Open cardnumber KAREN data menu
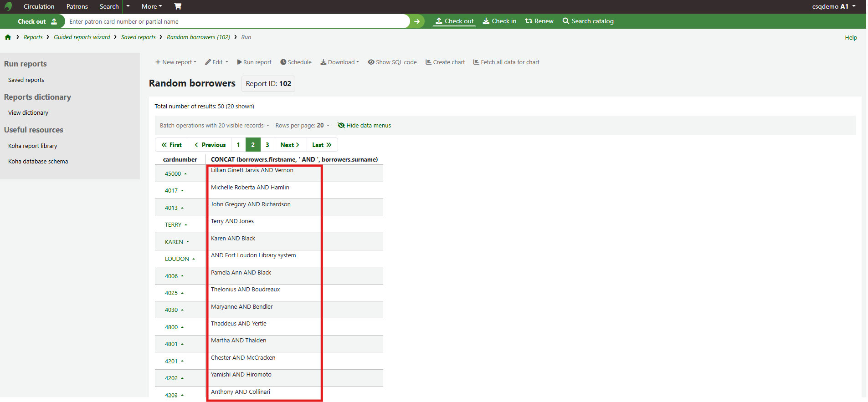Screen dimensions: 868x402 [x=177, y=242]
